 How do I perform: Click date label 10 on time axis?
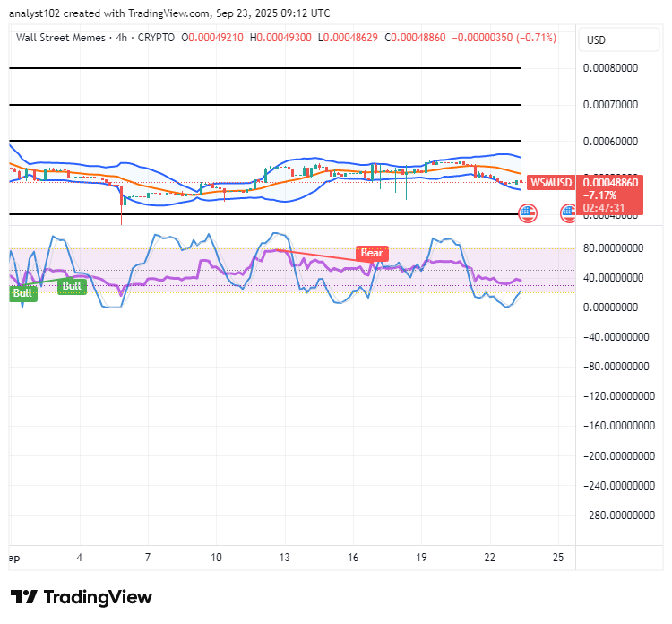coord(216,558)
